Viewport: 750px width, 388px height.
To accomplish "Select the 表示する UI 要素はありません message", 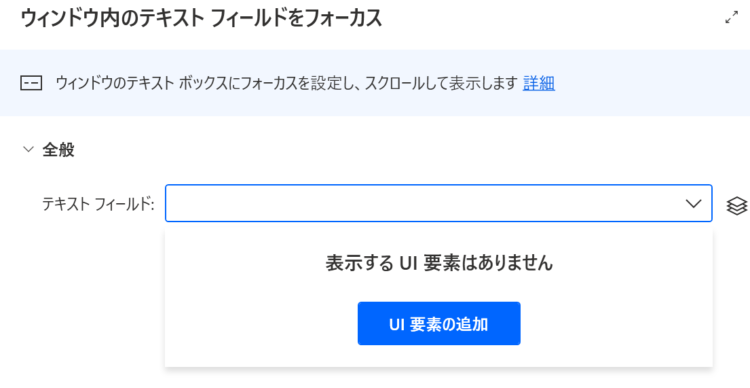I will pyautogui.click(x=439, y=263).
